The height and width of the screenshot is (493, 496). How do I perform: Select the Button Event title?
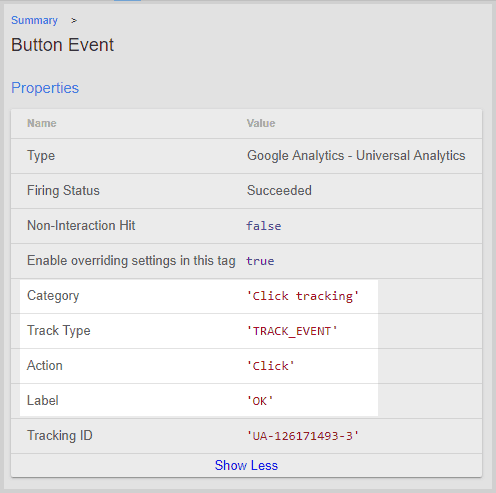tap(63, 45)
